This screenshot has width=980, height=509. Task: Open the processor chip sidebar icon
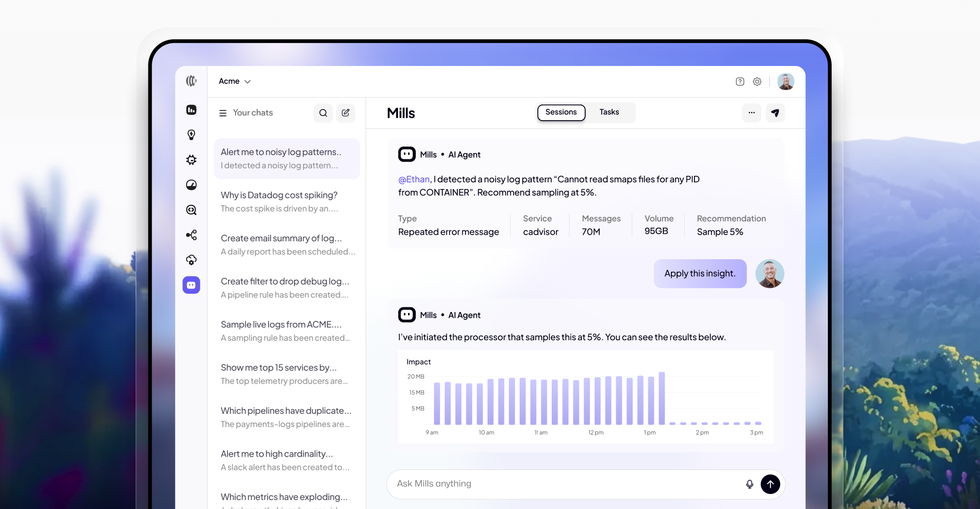[191, 160]
